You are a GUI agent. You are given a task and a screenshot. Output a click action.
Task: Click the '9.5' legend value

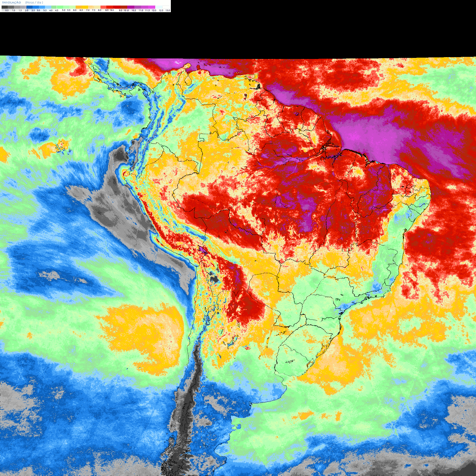tap(121, 10)
